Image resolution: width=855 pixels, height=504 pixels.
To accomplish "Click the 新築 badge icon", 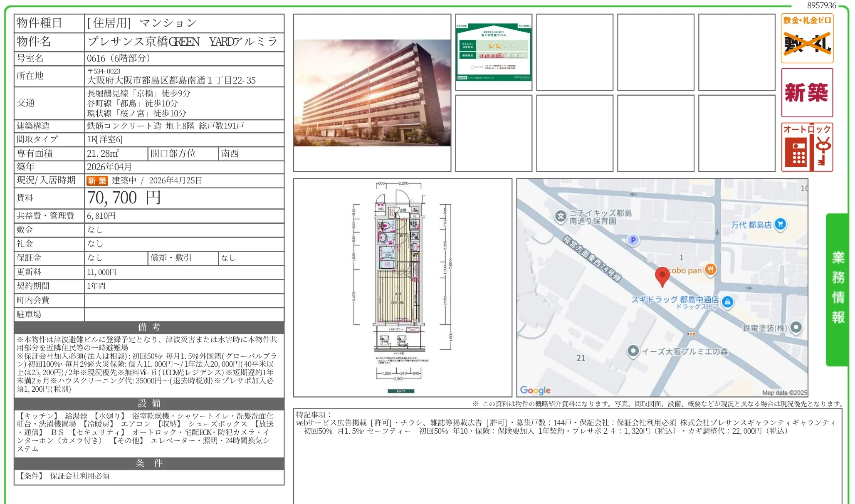I will click(x=807, y=92).
